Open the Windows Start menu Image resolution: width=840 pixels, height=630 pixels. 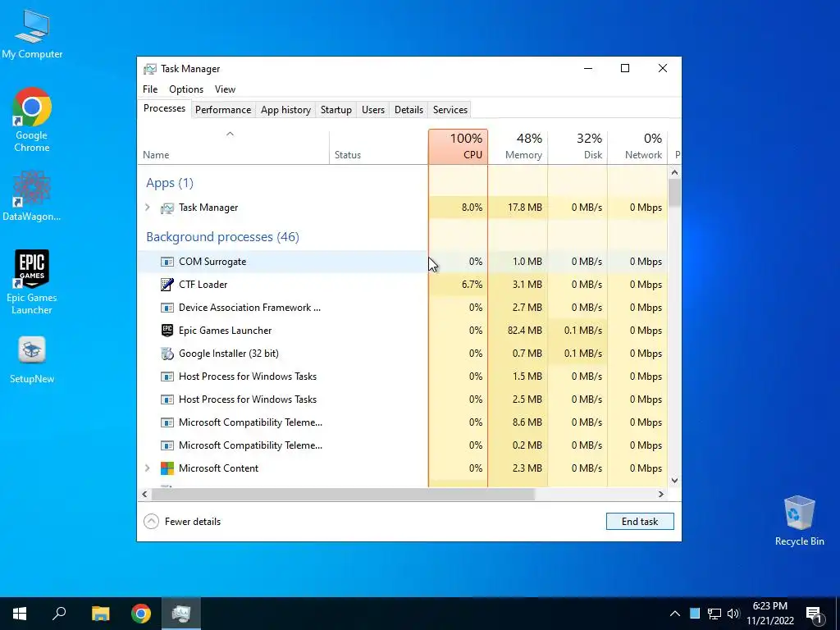(x=20, y=614)
